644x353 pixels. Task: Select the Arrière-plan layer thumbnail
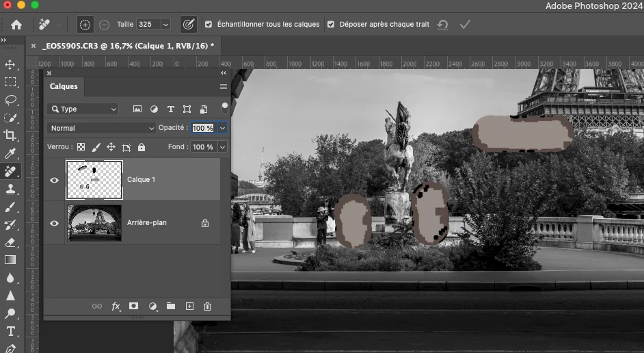(x=94, y=223)
